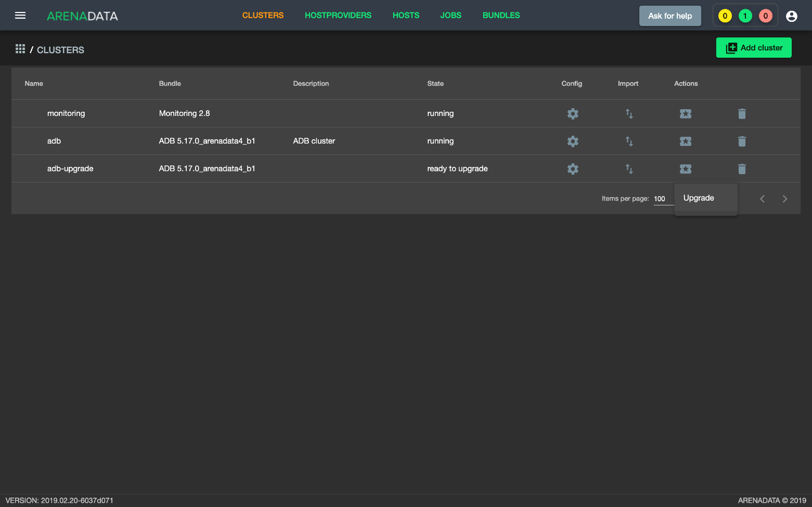This screenshot has width=812, height=507.
Task: Click the user account profile icon
Action: 791,16
